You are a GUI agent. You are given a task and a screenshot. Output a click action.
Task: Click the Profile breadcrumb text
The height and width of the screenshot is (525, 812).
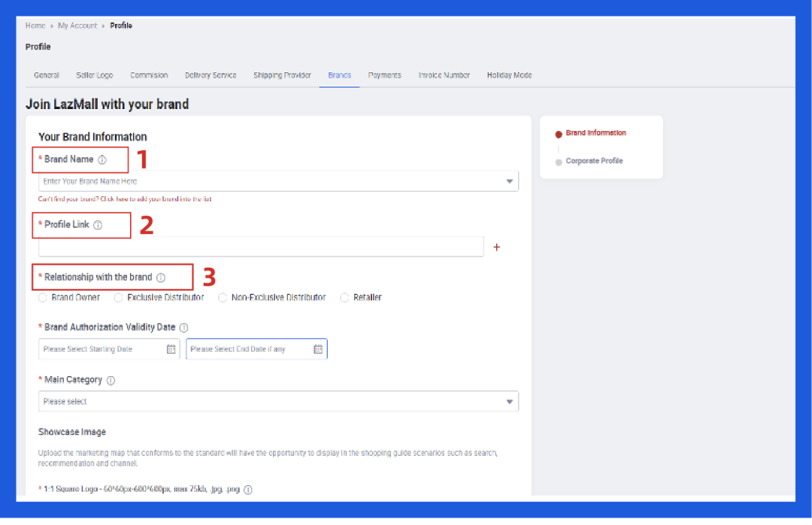pyautogui.click(x=121, y=26)
